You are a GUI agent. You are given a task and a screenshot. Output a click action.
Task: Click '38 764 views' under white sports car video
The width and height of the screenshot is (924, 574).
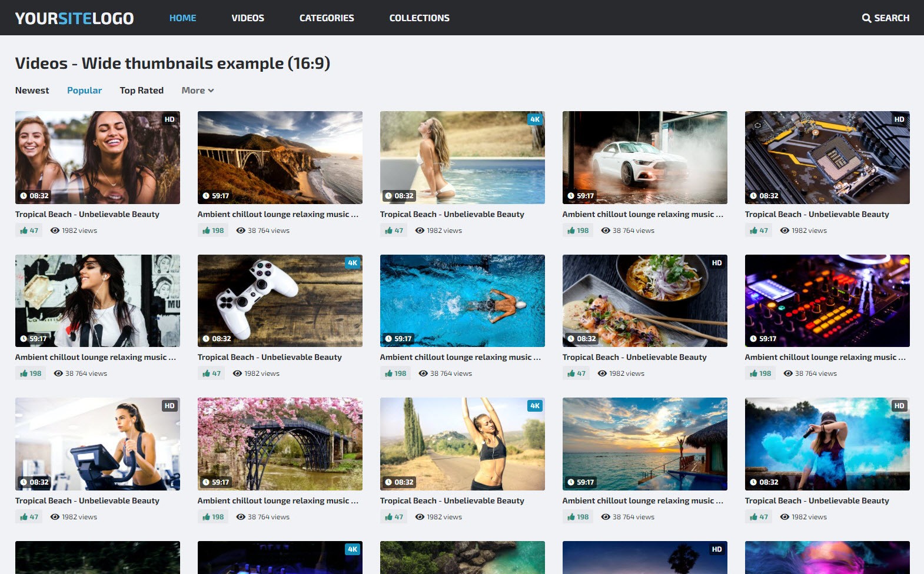point(633,231)
